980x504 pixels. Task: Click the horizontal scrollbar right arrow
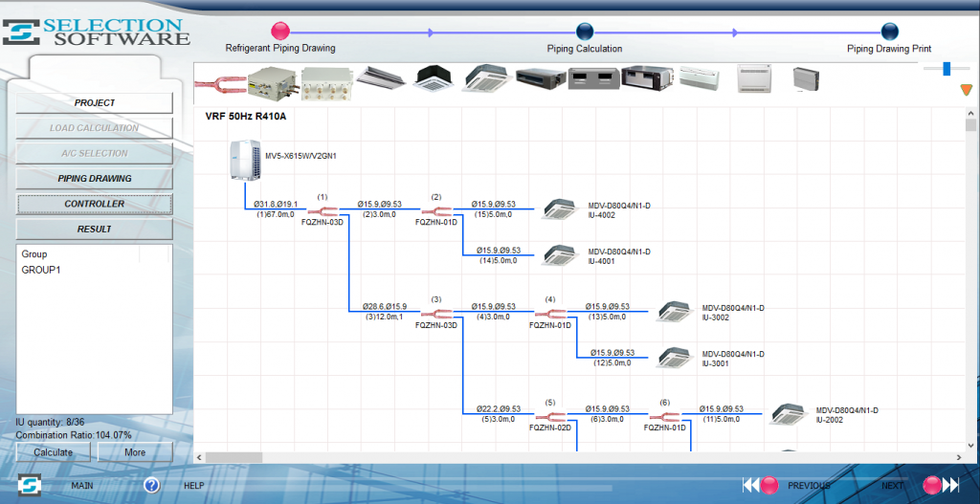tap(959, 458)
